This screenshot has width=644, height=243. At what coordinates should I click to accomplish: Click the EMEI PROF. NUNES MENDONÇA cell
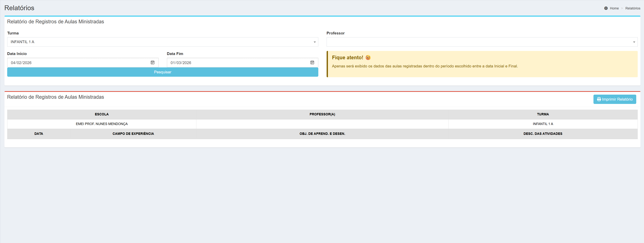click(102, 124)
